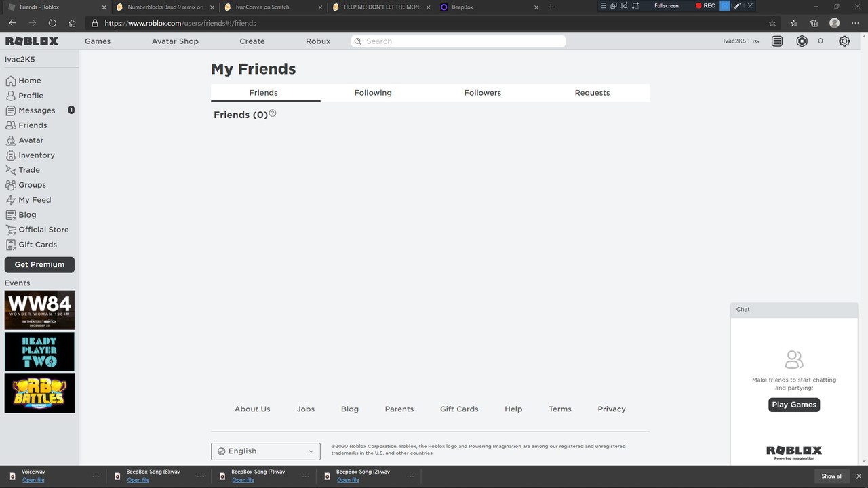Close the downloads bar
Viewport: 868px width, 488px height.
pyautogui.click(x=859, y=476)
